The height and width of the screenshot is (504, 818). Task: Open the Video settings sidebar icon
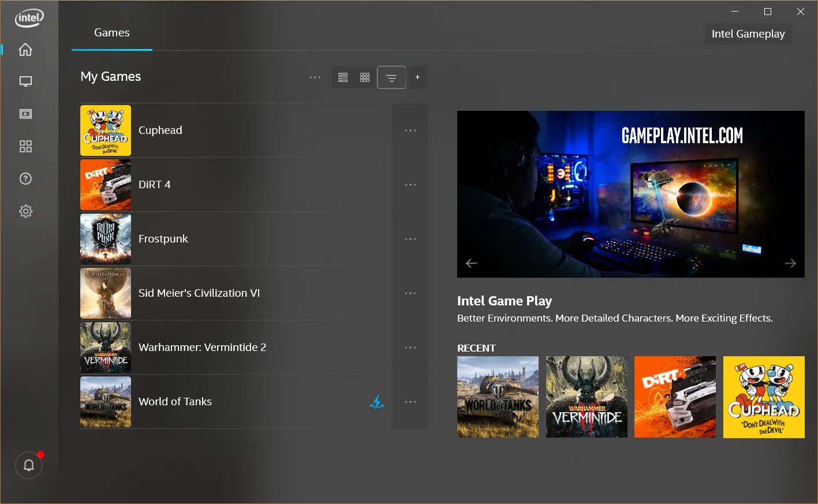(25, 114)
